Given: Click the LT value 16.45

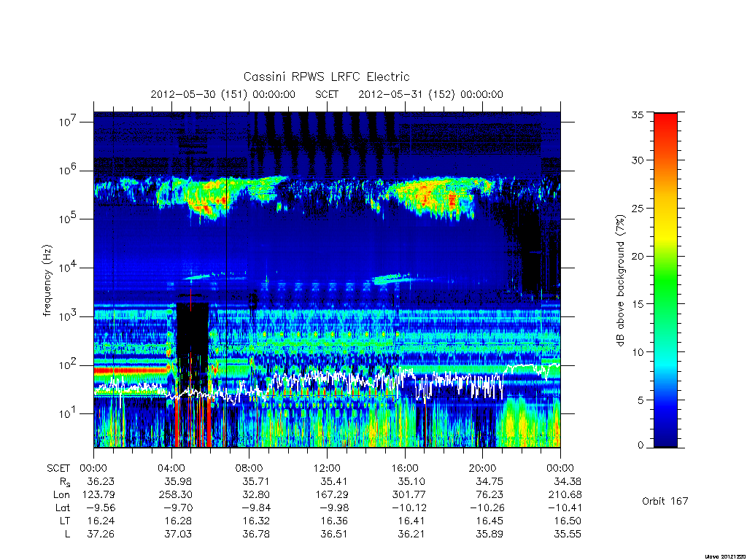Looking at the screenshot, I should click(489, 521).
